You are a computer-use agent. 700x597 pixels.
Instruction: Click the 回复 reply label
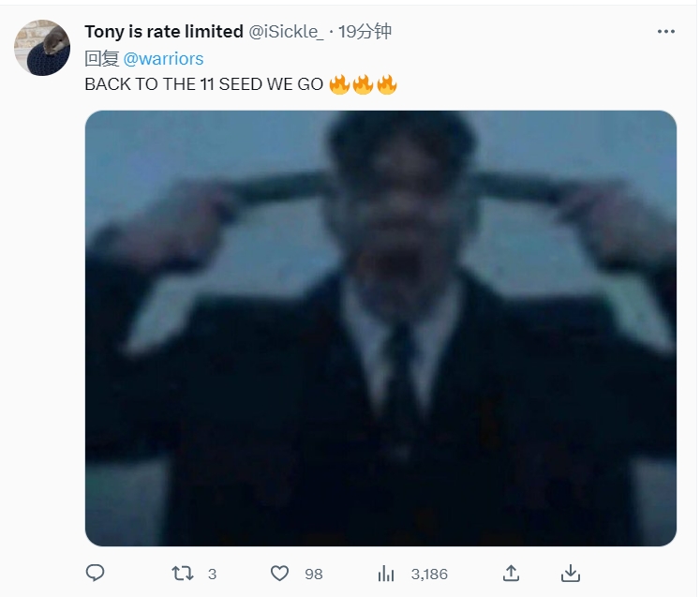coord(102,58)
